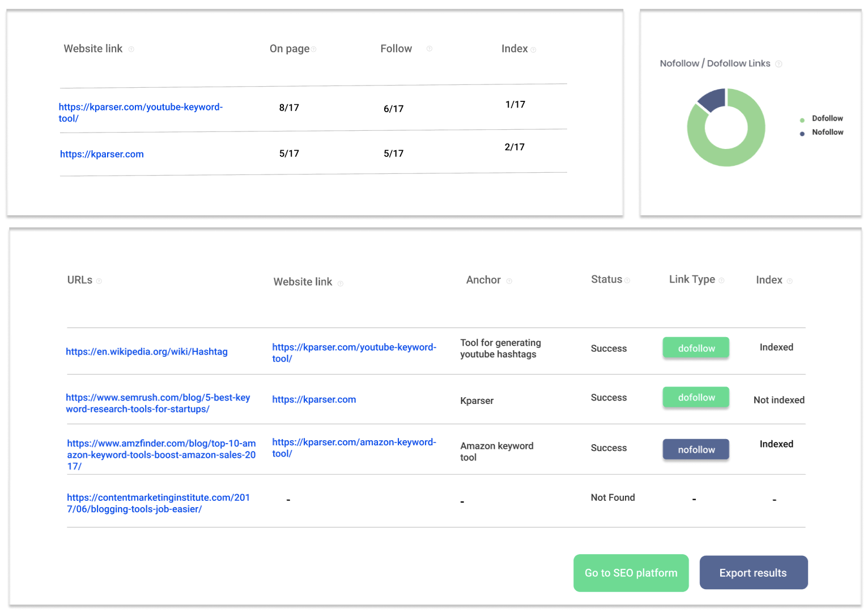Open the Wikipedia Hashtag URL link
The width and height of the screenshot is (868, 613).
click(x=147, y=352)
